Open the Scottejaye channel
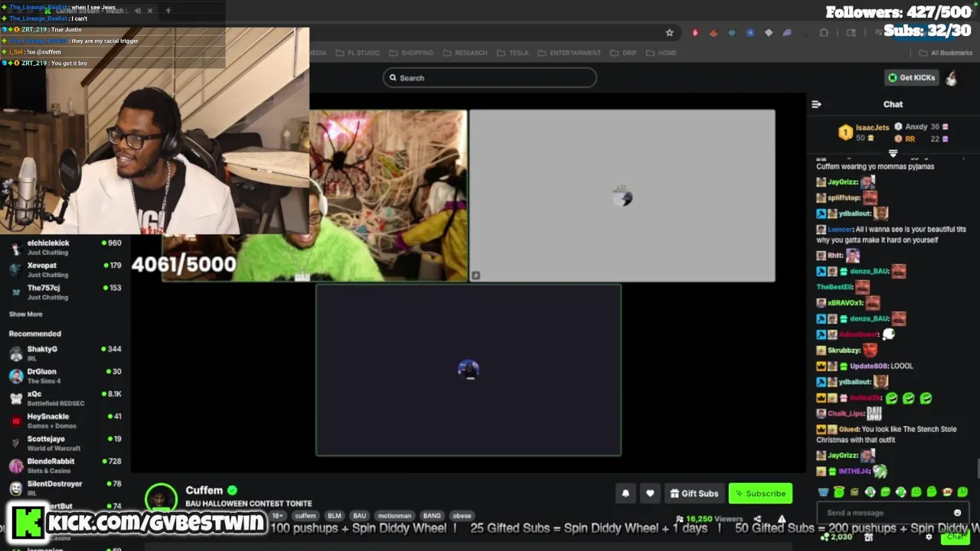Screen dimensions: 980x551 (65, 442)
